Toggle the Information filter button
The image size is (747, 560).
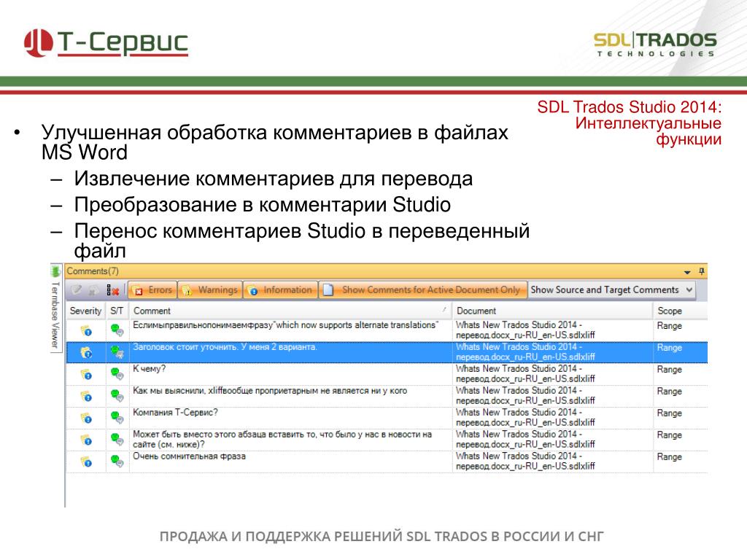[280, 290]
